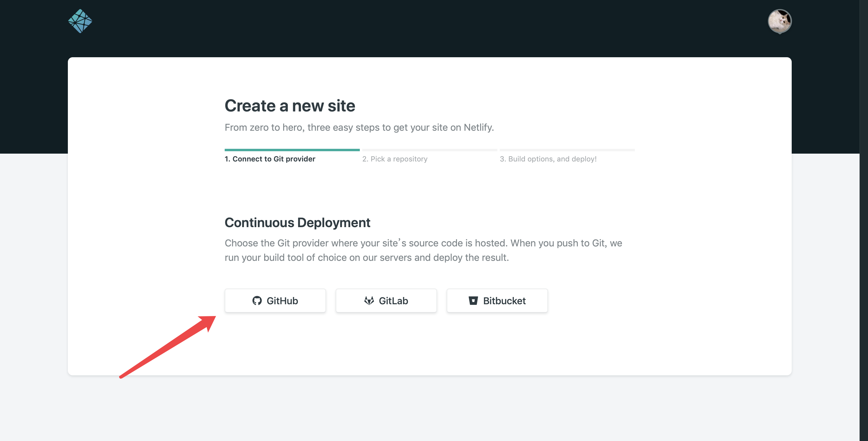868x441 pixels.
Task: Click the green step-one progress bar
Action: pyautogui.click(x=292, y=150)
